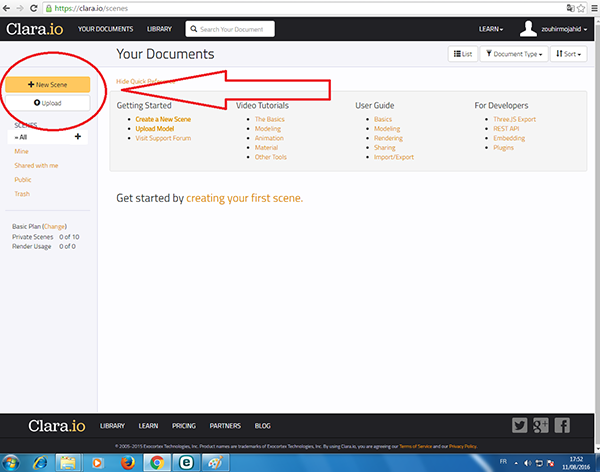600x472 pixels.
Task: Open the Learn dropdown in header
Action: (491, 29)
